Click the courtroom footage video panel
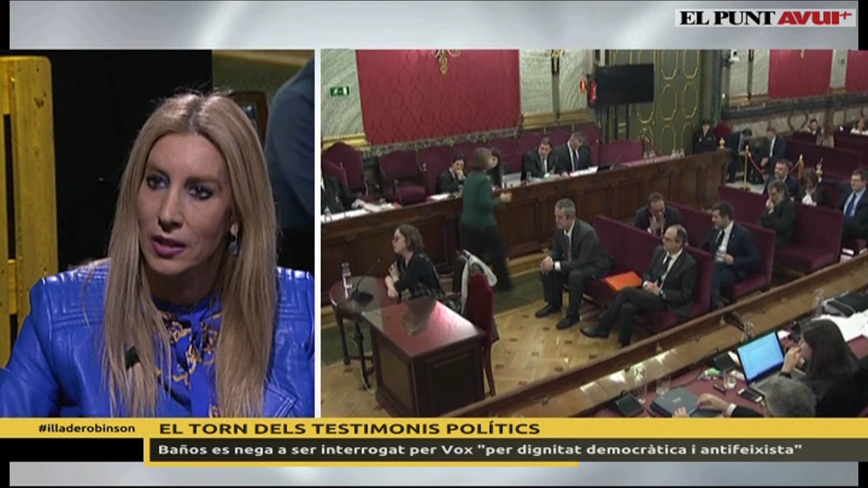This screenshot has height=488, width=868. pos(594,233)
